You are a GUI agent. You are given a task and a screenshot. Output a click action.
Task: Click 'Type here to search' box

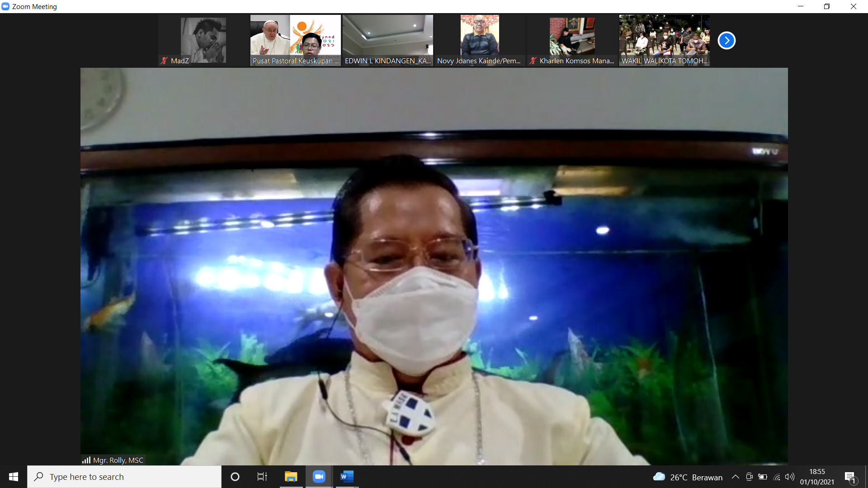point(124,477)
